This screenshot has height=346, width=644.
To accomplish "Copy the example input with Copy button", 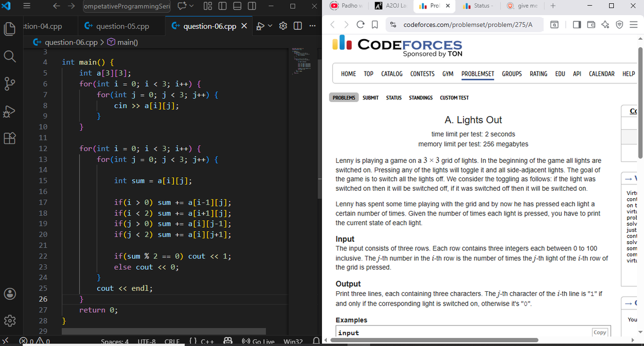I will coord(600,333).
